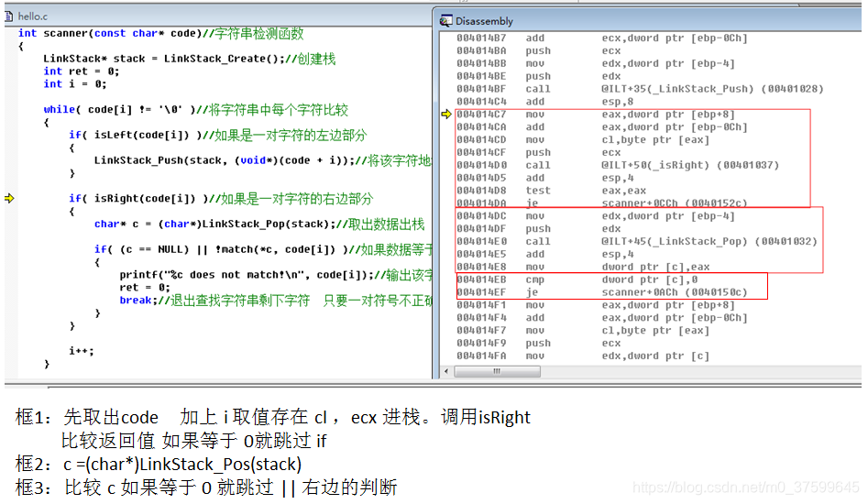This screenshot has width=868, height=504.
Task: Click the test eax,eax line at 004014D8
Action: click(552, 191)
